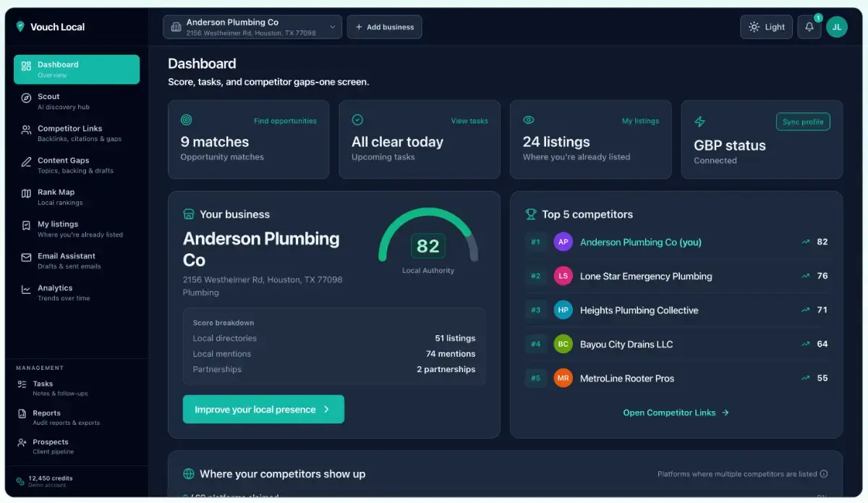Click the Sync profile button
Screen dimensions: 868x503
(x=803, y=122)
